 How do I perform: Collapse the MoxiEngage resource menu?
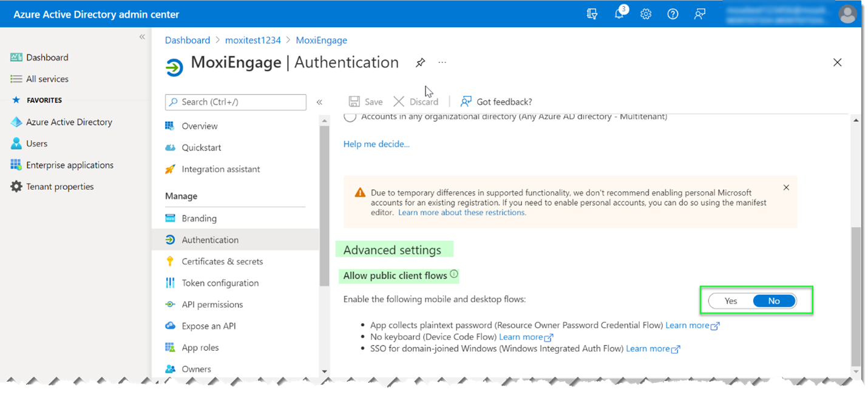(319, 102)
